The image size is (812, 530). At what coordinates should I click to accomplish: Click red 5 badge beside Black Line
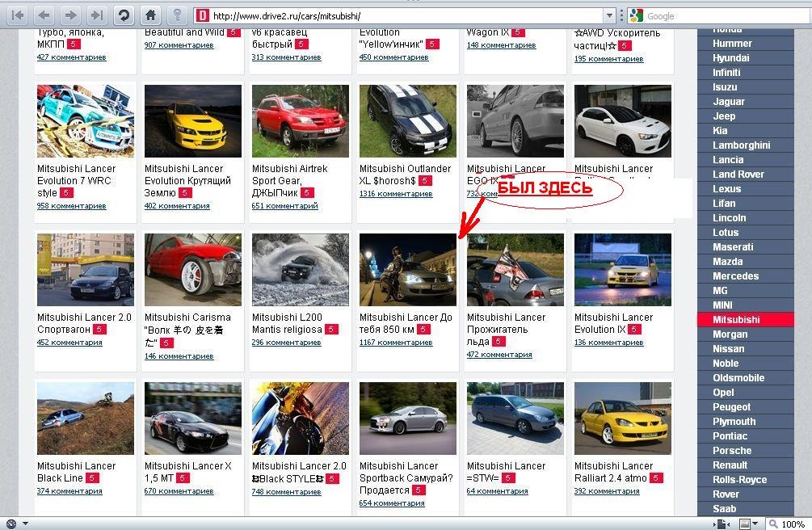[x=93, y=478]
